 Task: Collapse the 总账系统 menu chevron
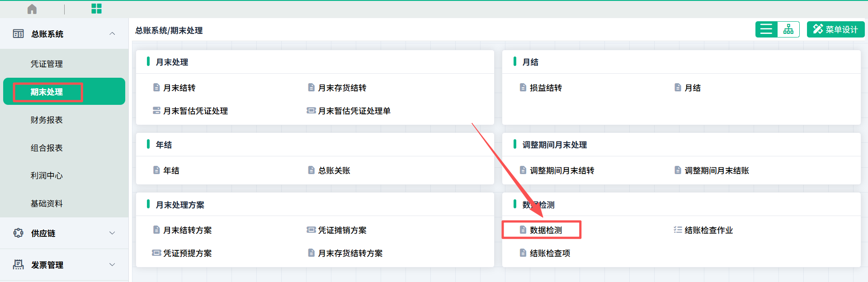112,34
